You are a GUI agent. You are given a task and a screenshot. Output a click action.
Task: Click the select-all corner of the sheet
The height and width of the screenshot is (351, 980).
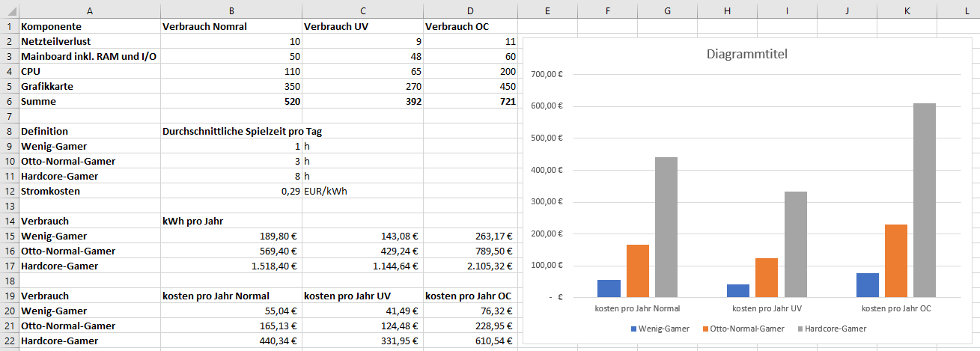pos(9,10)
